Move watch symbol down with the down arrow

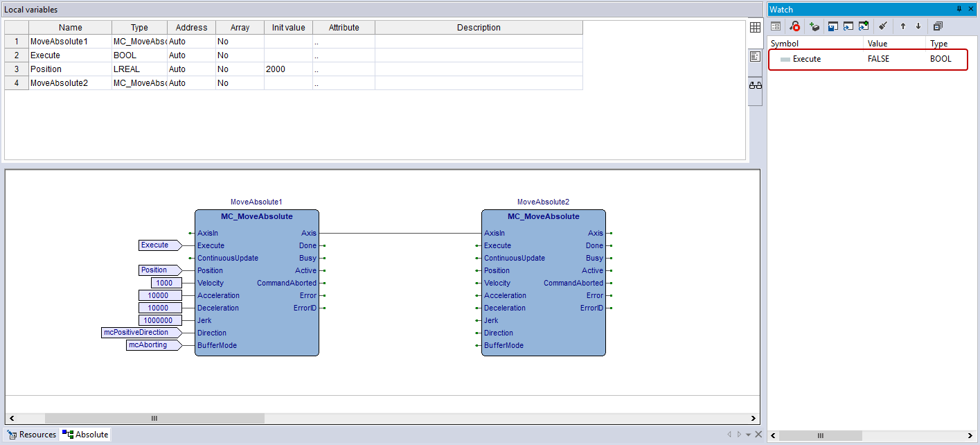(918, 26)
